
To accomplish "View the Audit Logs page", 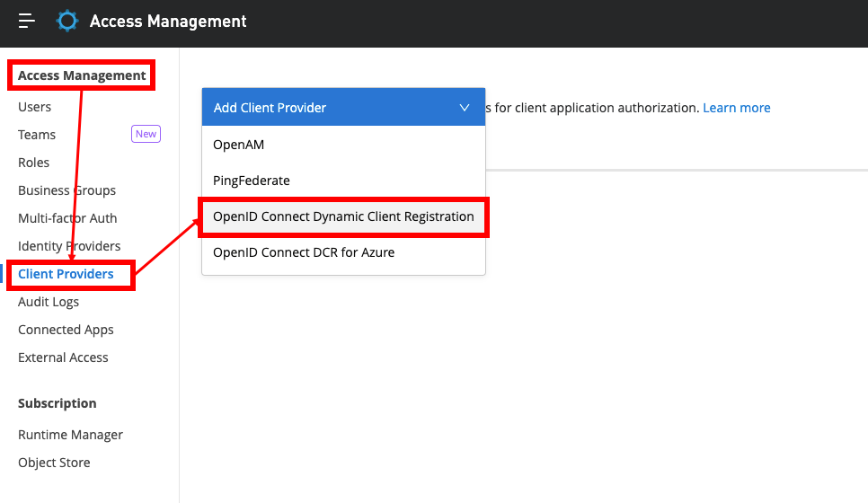I will [49, 302].
